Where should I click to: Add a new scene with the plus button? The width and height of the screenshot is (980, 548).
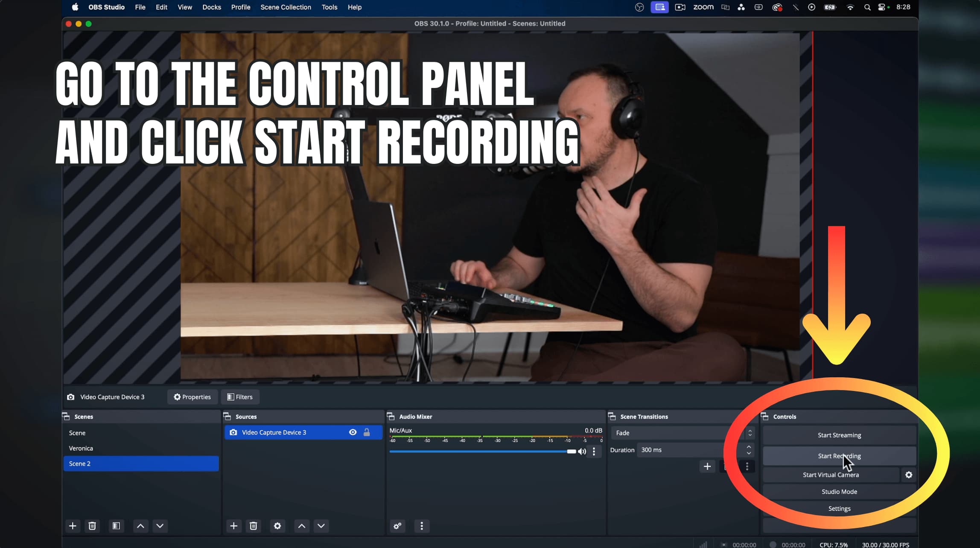pyautogui.click(x=73, y=526)
